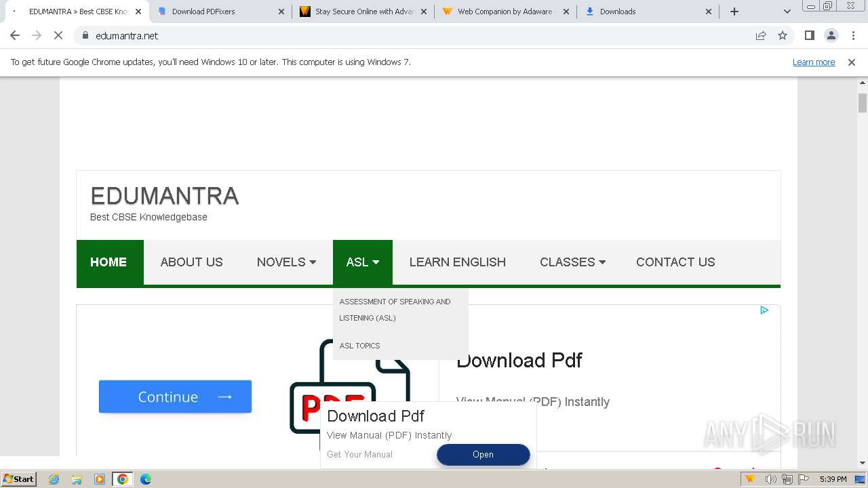Select Assessment of Speaking and Listening (ASL)
Viewport: 868px width, 488px height.
(x=395, y=310)
